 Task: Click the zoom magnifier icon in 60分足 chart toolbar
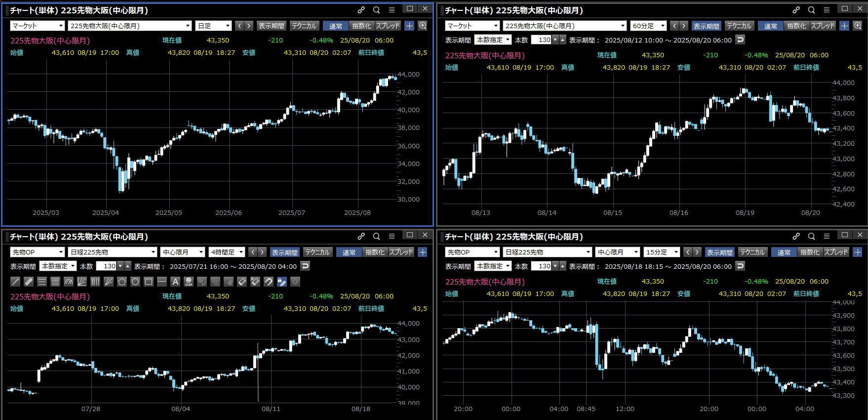(x=858, y=26)
